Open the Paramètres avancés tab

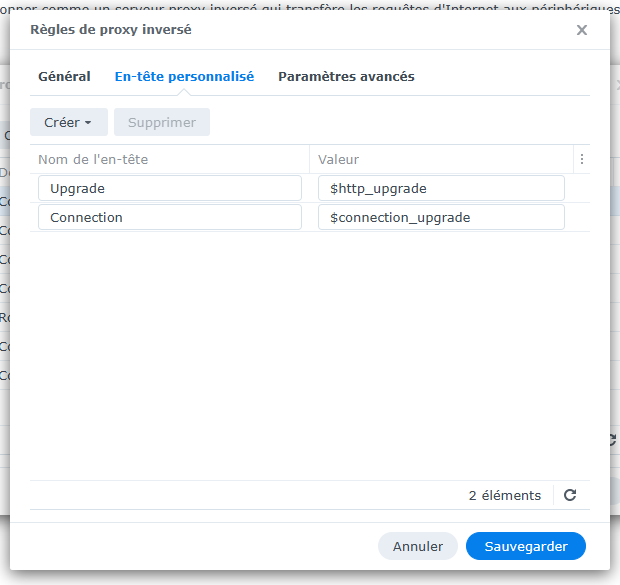tap(346, 76)
